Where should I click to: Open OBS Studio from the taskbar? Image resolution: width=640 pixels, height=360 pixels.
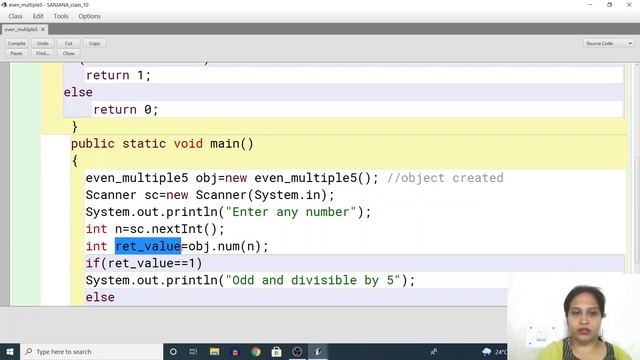pos(297,351)
